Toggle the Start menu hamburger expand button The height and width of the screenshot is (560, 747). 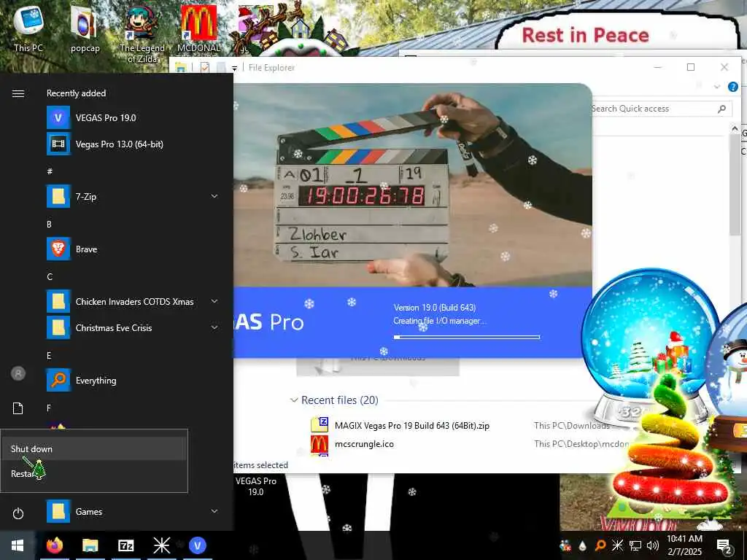[x=18, y=93]
